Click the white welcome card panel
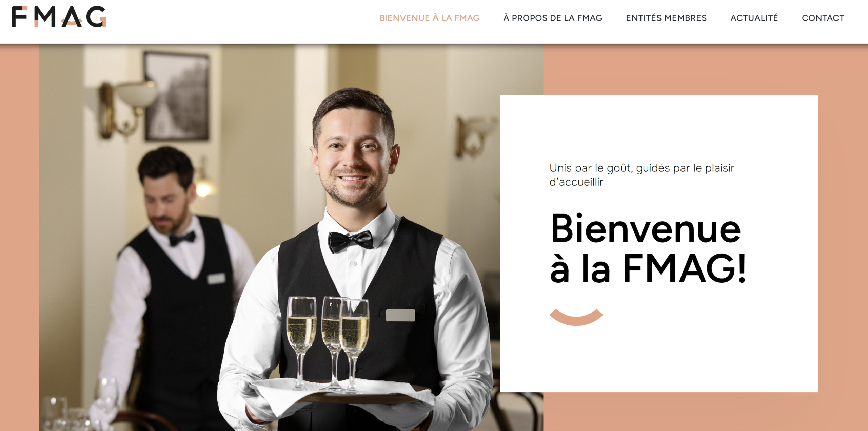 tap(658, 243)
